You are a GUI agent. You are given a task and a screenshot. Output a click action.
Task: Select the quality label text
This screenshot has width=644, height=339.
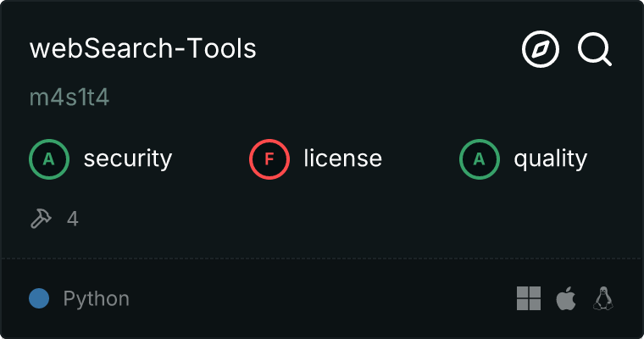(x=550, y=158)
